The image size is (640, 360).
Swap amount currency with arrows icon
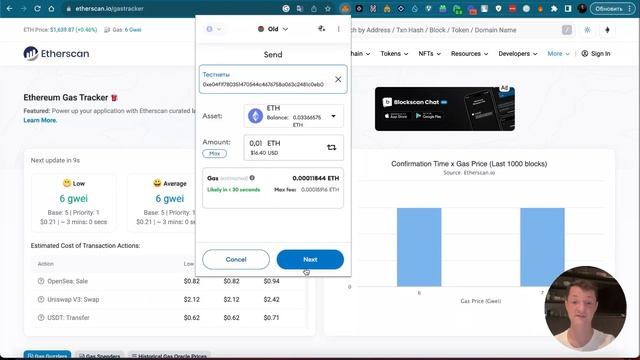331,147
